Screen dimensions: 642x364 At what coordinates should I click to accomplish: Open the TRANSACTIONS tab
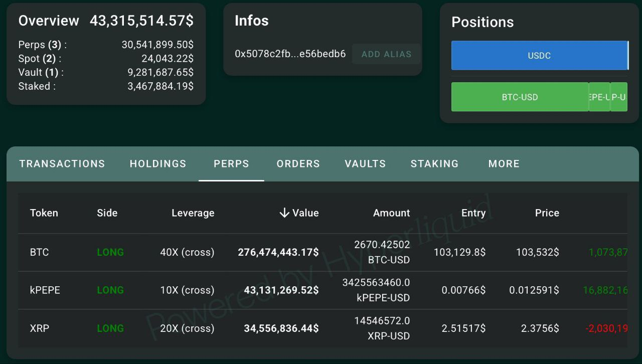click(62, 164)
